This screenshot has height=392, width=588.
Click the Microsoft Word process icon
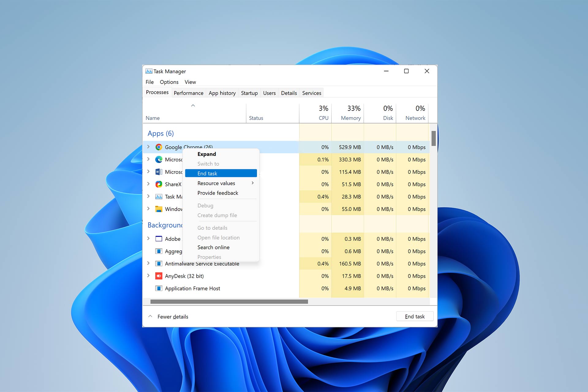(159, 172)
